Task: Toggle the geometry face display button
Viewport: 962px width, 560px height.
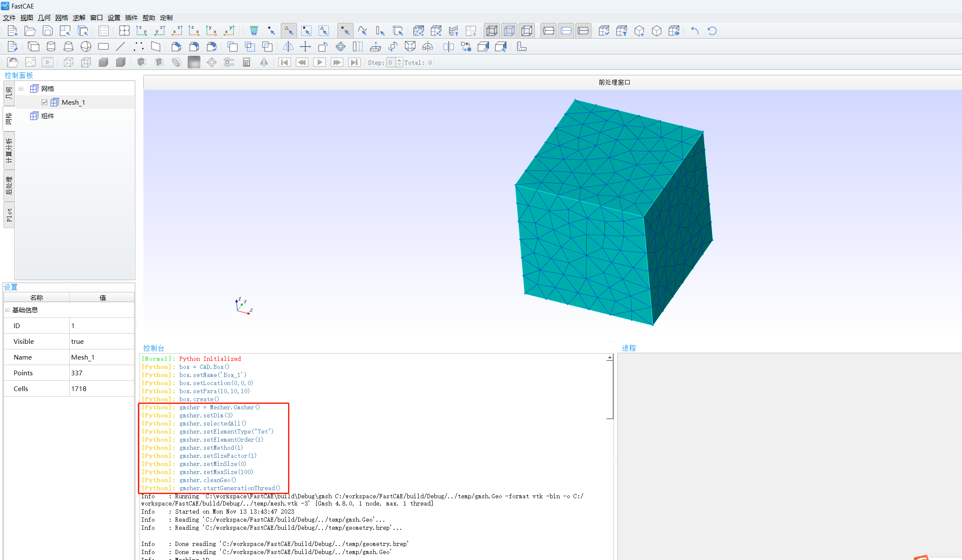Action: [x=583, y=31]
